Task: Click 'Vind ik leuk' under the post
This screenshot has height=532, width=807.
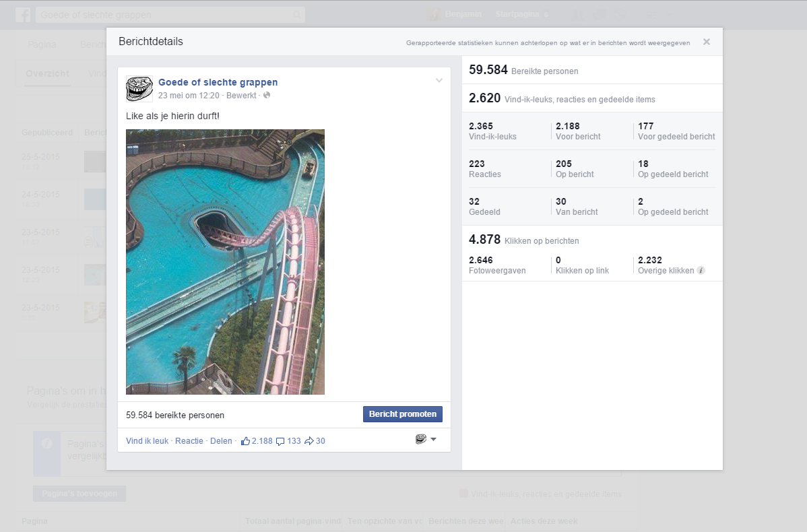Action: click(x=148, y=441)
